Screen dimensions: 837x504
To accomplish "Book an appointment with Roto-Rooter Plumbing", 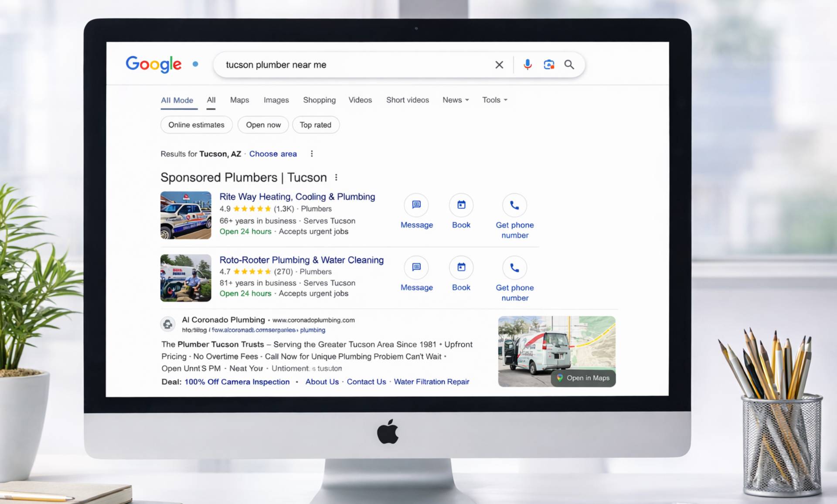I will point(460,268).
